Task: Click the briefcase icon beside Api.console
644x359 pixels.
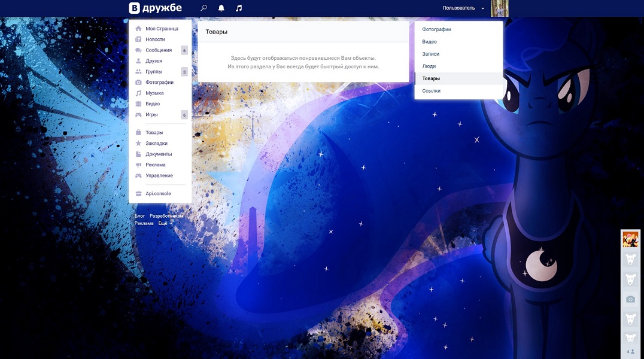Action: pyautogui.click(x=138, y=193)
